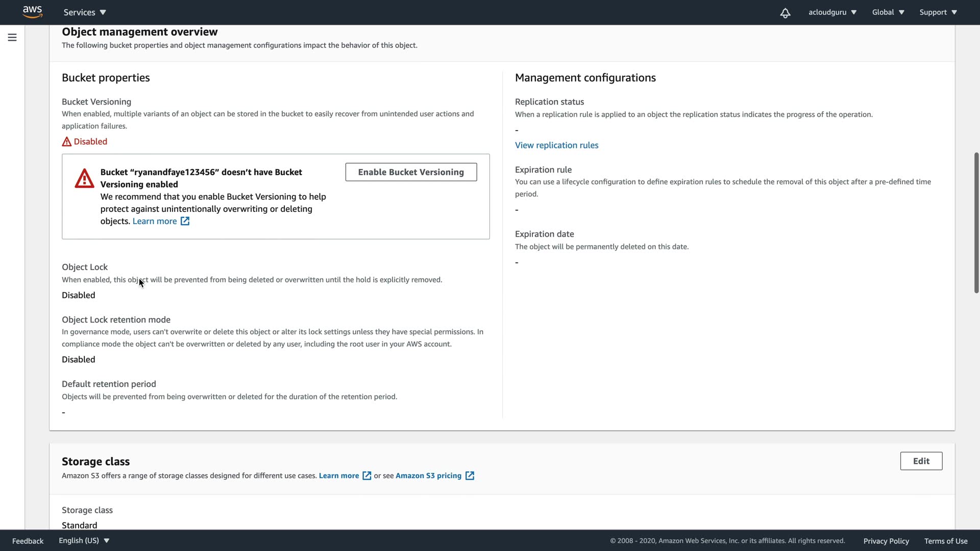Open the Privacy Policy footer link
The height and width of the screenshot is (551, 980).
pos(886,541)
